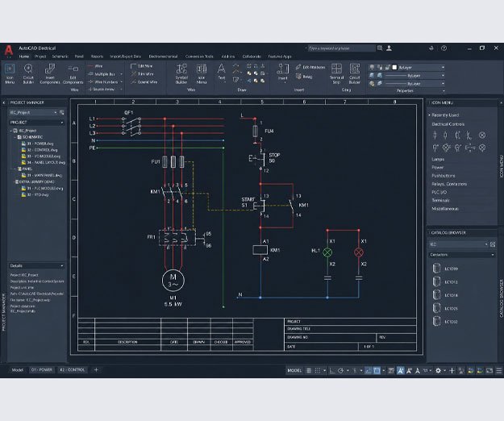Image resolution: width=504 pixels, height=421 pixels.
Task: Click the Edit Wire tool
Action: pyautogui.click(x=141, y=66)
